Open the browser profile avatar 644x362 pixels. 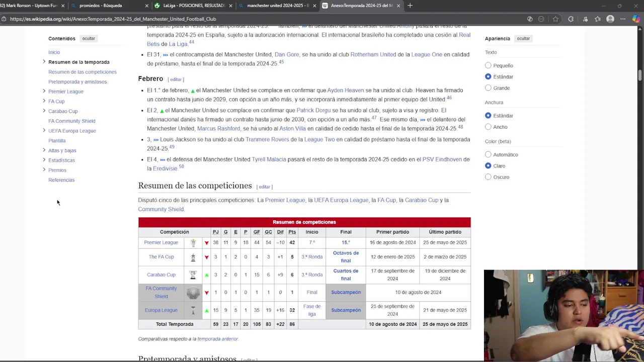coord(610,19)
